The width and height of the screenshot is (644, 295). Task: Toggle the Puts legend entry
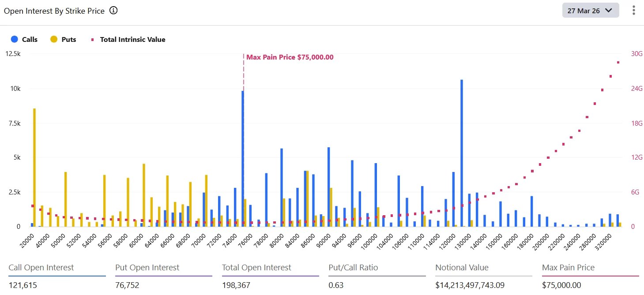pos(68,40)
